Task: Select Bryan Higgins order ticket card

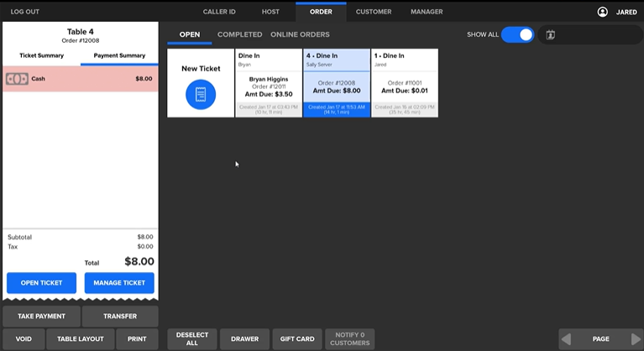Action: 269,83
